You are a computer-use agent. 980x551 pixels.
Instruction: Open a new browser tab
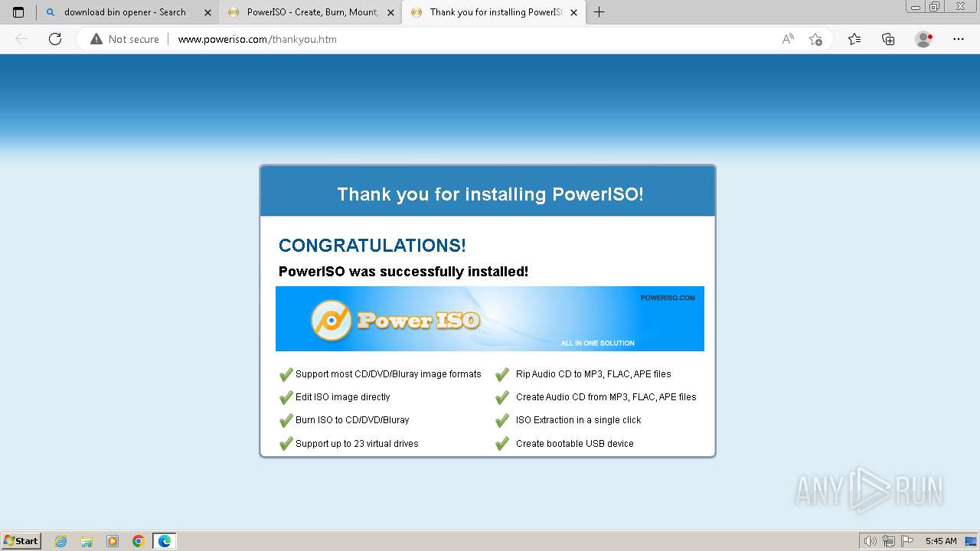(599, 12)
